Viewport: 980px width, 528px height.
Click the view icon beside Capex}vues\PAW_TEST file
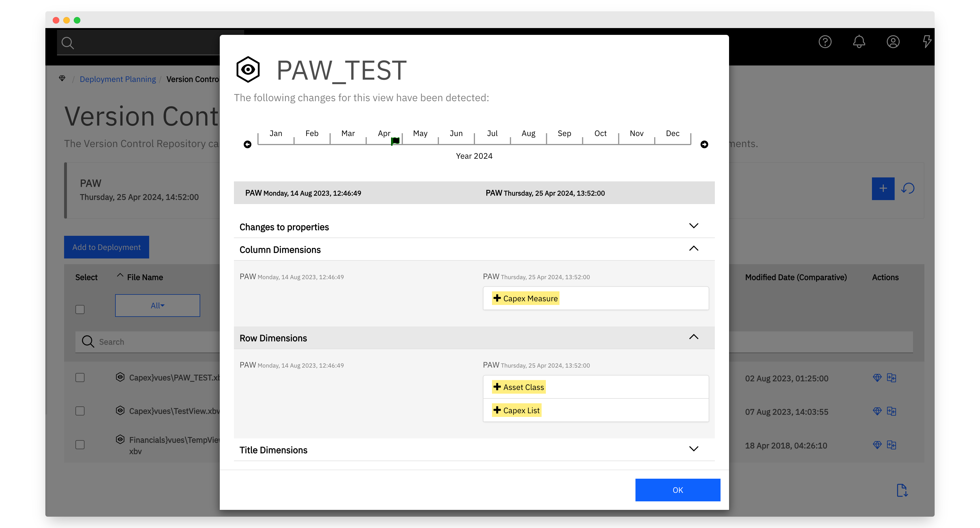(x=120, y=377)
